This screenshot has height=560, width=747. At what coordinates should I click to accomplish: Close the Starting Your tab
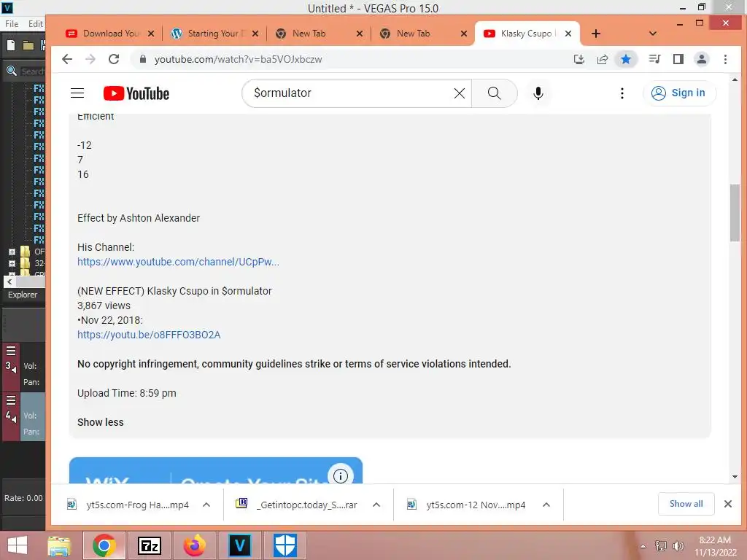click(255, 34)
